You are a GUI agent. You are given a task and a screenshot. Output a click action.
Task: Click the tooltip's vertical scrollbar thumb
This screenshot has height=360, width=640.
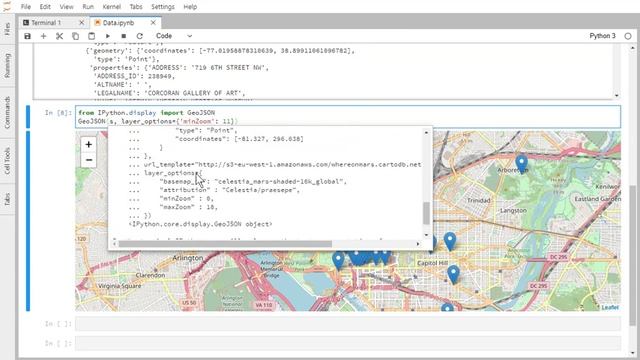click(x=426, y=213)
